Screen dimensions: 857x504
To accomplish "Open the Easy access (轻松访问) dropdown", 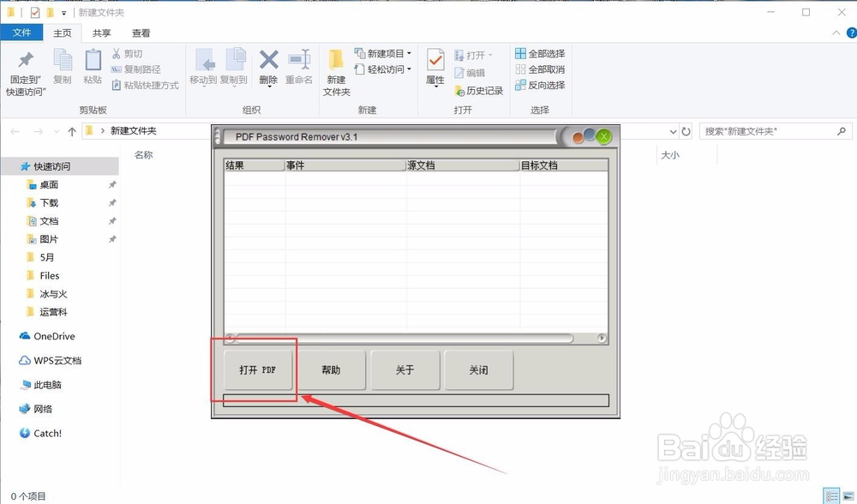I will (x=382, y=69).
